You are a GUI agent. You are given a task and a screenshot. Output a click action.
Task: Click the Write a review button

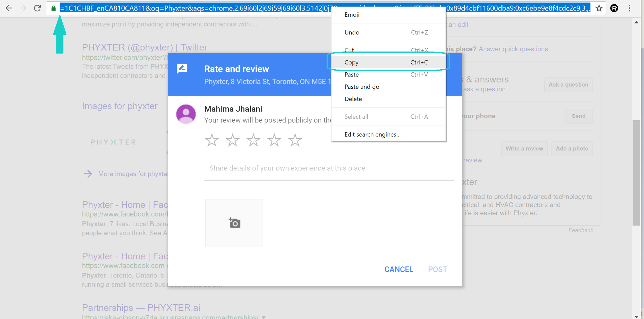(524, 148)
